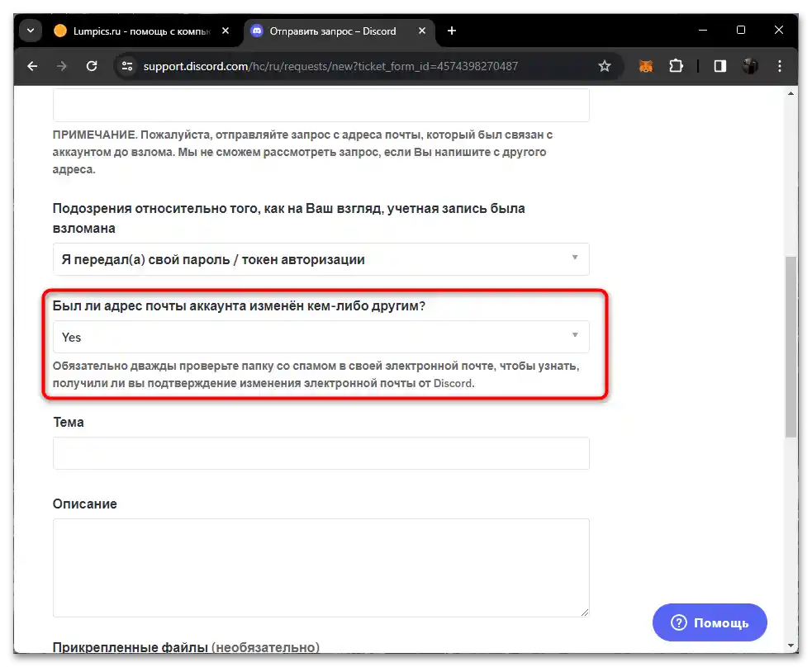Click the Описание resize handle corner
Image resolution: width=812 pixels, height=667 pixels.
[x=585, y=613]
